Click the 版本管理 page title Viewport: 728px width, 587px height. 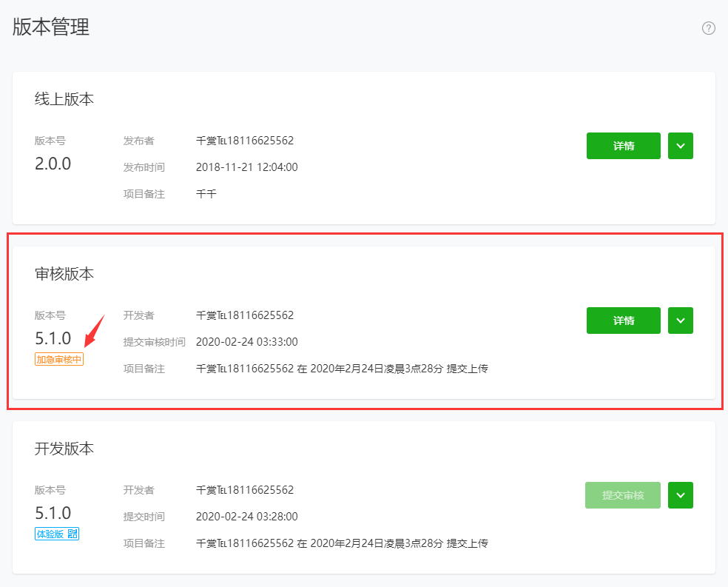tap(50, 27)
